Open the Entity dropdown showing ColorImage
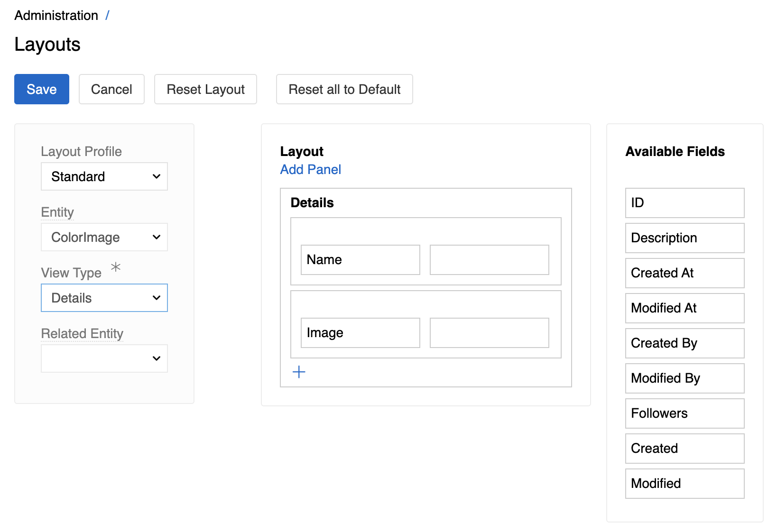 [104, 237]
